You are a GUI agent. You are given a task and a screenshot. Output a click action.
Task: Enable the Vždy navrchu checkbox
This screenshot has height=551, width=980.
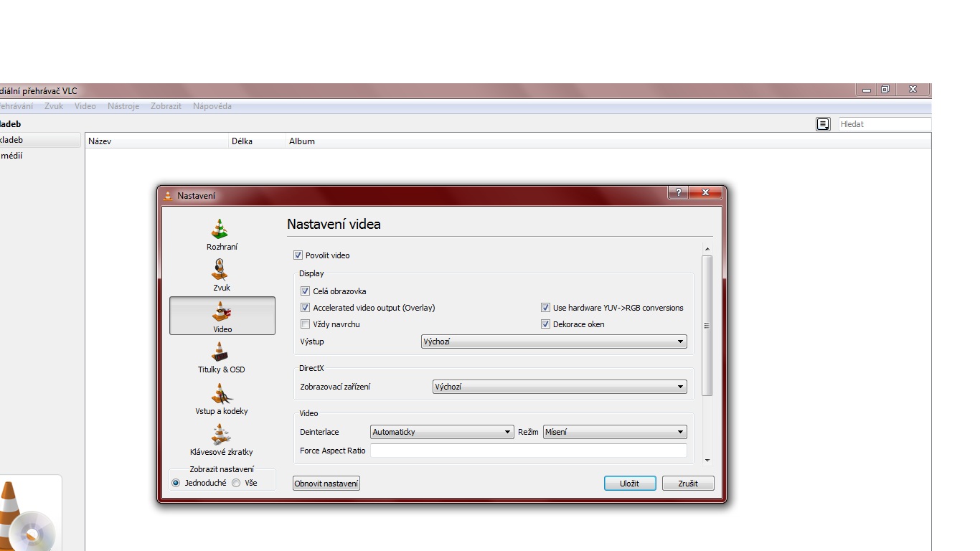(306, 324)
